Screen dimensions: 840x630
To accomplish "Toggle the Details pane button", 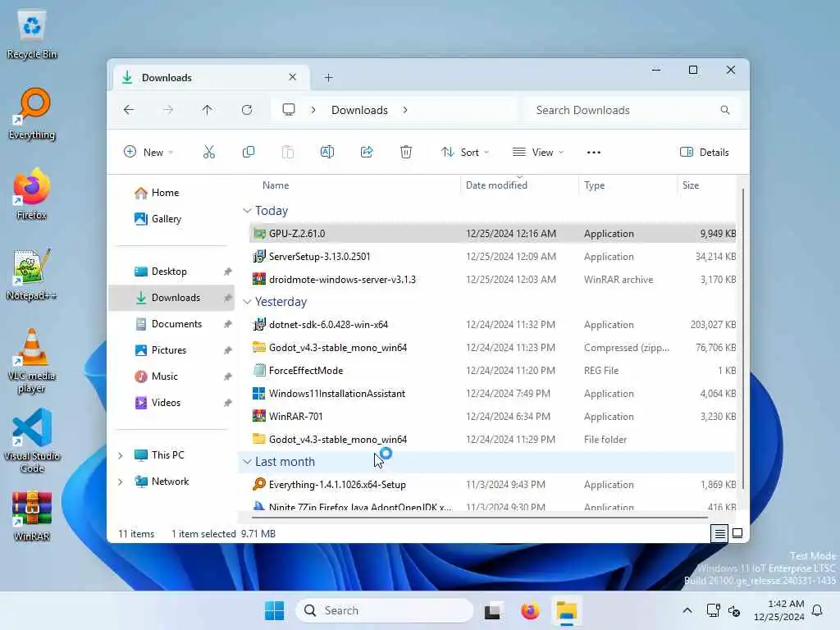I will (x=704, y=152).
